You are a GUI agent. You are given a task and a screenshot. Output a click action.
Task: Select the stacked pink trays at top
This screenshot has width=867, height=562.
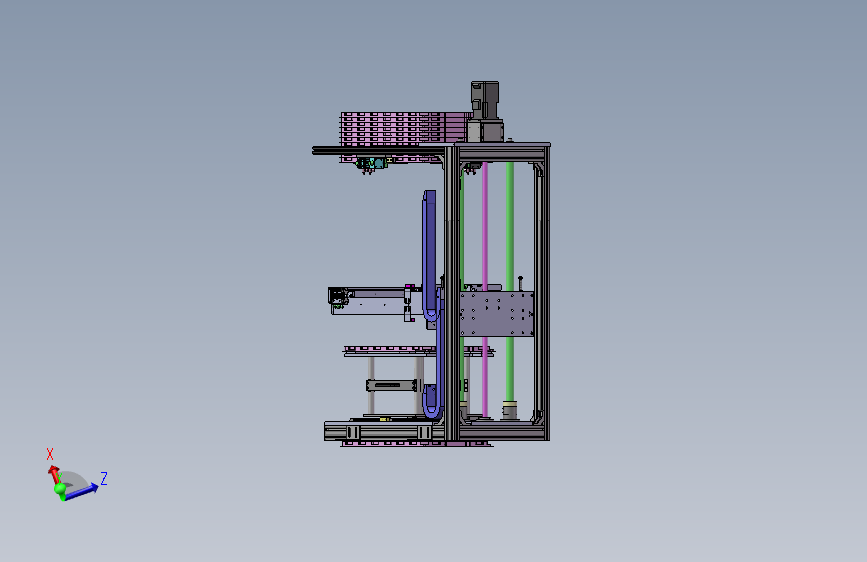point(405,129)
